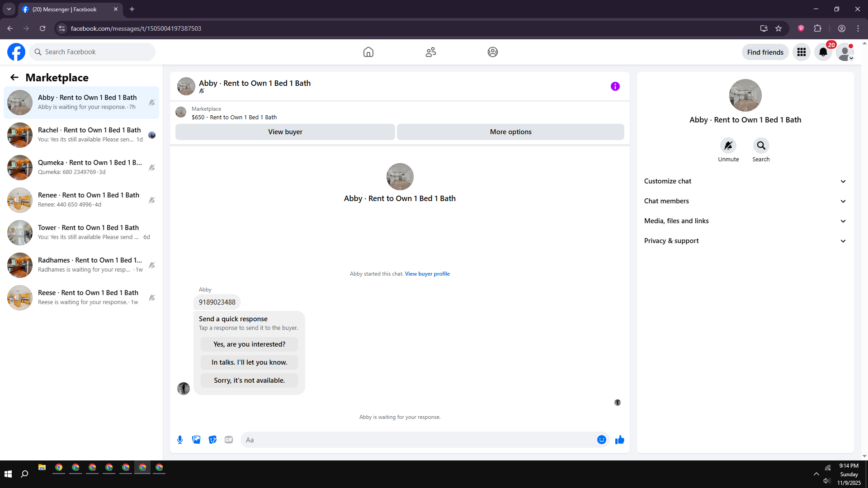Open Qumeka's Rent to Own conversation
This screenshot has width=868, height=488.
(x=81, y=168)
